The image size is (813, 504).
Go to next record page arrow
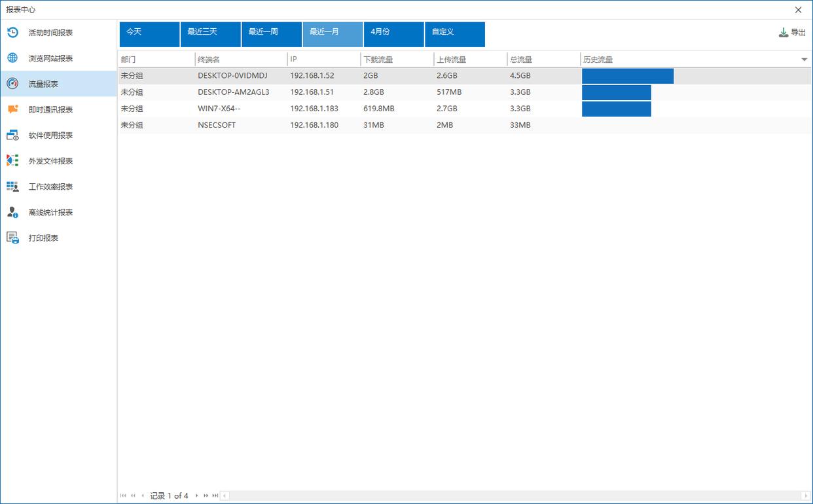coord(196,495)
